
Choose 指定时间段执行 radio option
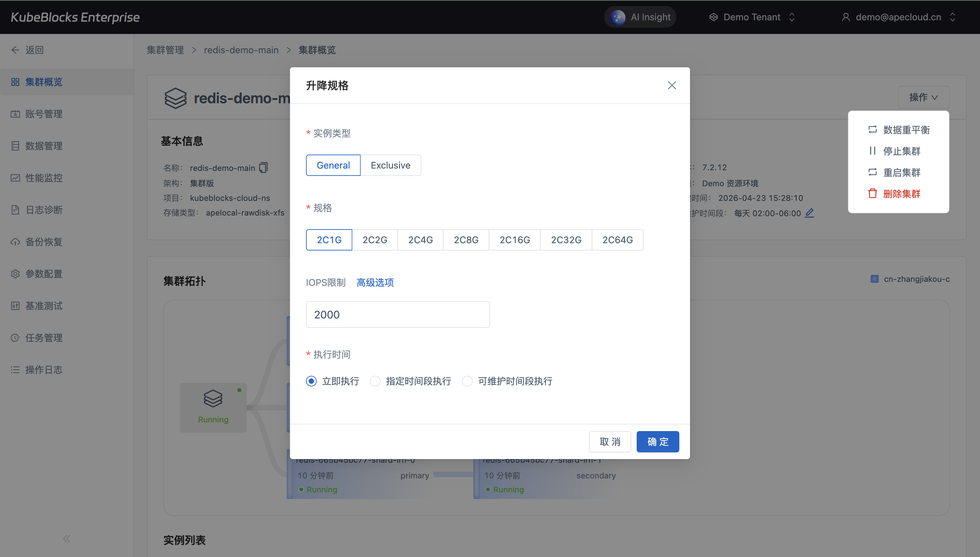point(375,381)
